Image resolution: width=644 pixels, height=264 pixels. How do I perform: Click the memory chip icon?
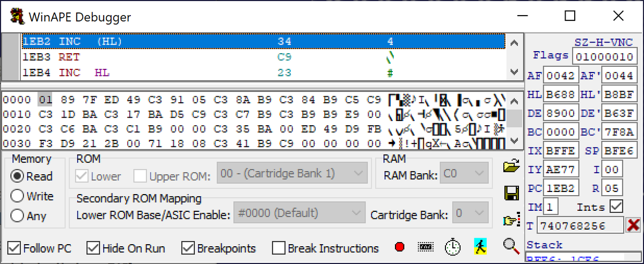point(426,247)
